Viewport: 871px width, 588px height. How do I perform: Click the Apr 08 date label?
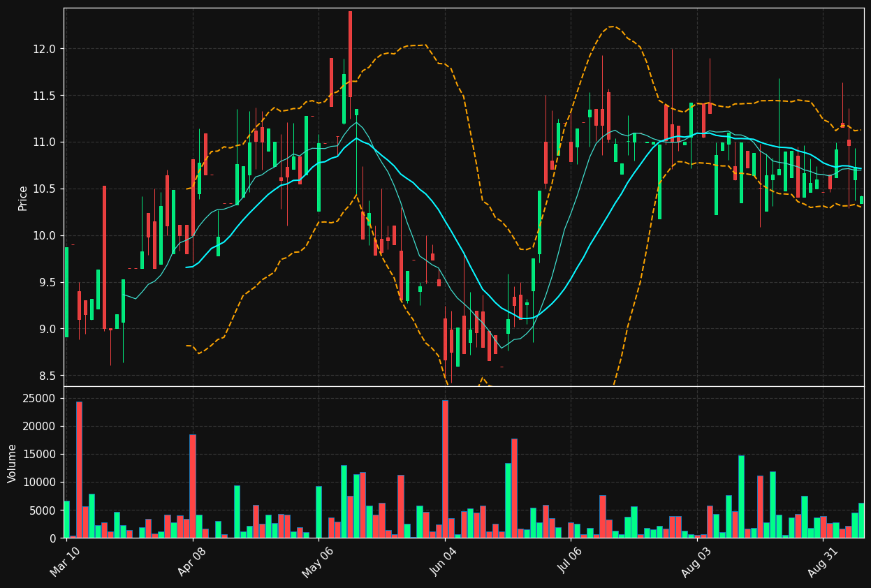click(191, 561)
